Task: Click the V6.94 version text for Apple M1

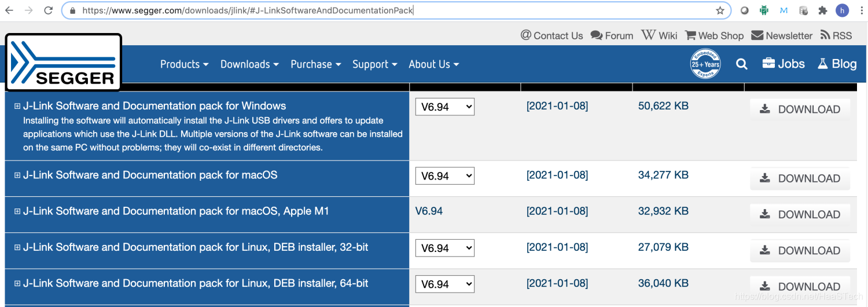Action: pos(429,211)
